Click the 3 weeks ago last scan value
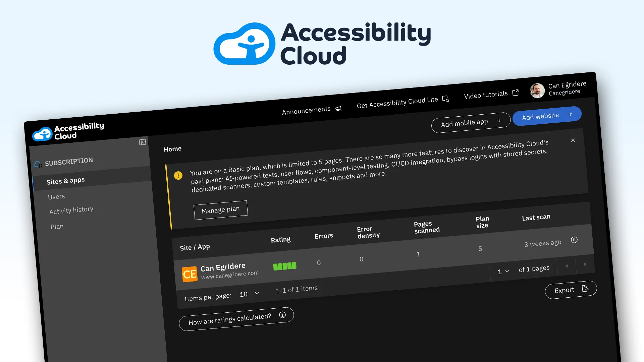644x362 pixels. click(x=543, y=243)
